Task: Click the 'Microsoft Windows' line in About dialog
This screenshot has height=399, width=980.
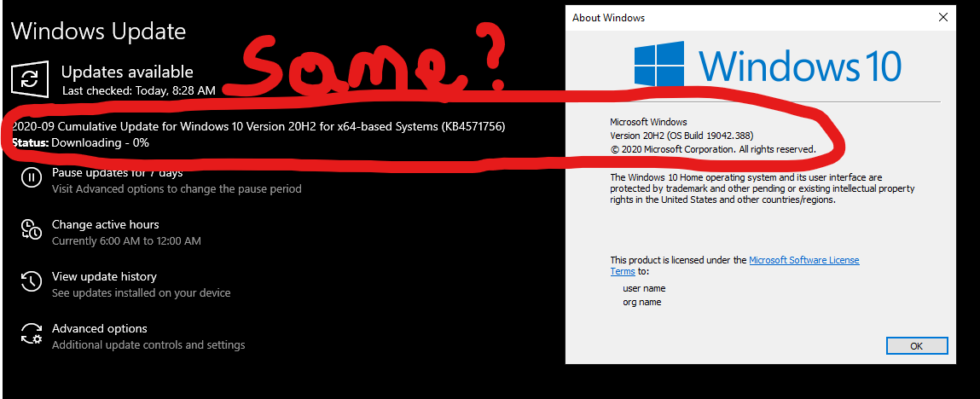Action: coord(648,122)
